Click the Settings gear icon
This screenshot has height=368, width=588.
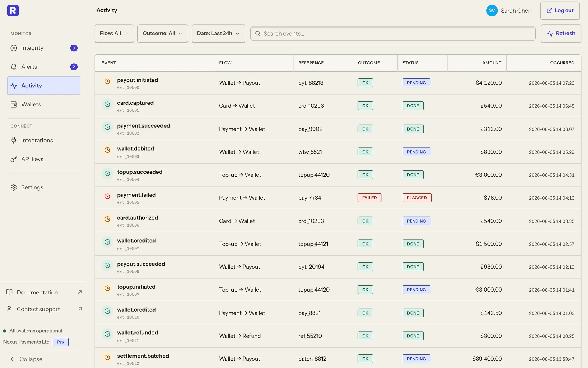pos(13,187)
